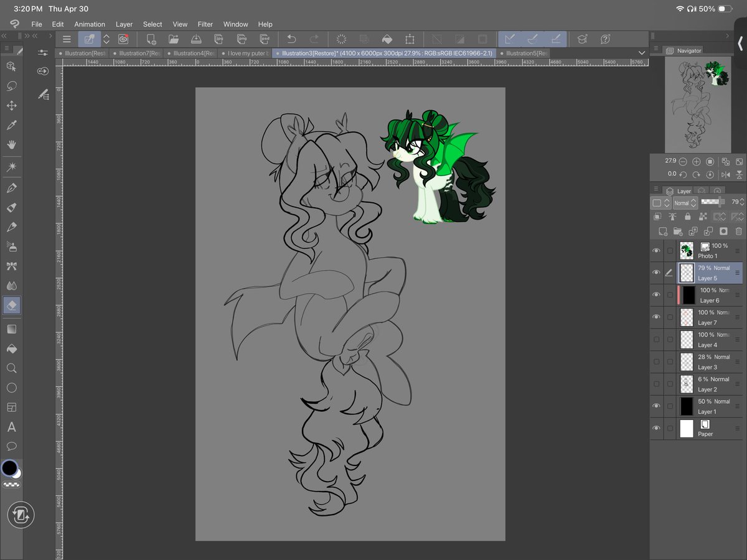Image resolution: width=747 pixels, height=560 pixels.
Task: Click the Navigator preview thumbnail
Action: pyautogui.click(x=697, y=105)
